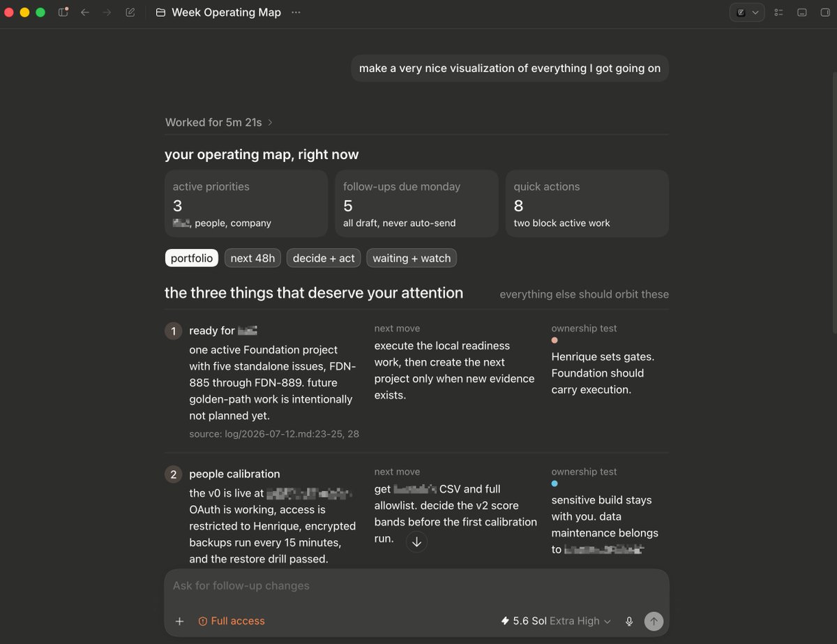The width and height of the screenshot is (837, 644).
Task: Toggle the bottom panel layout icon
Action: 802,13
